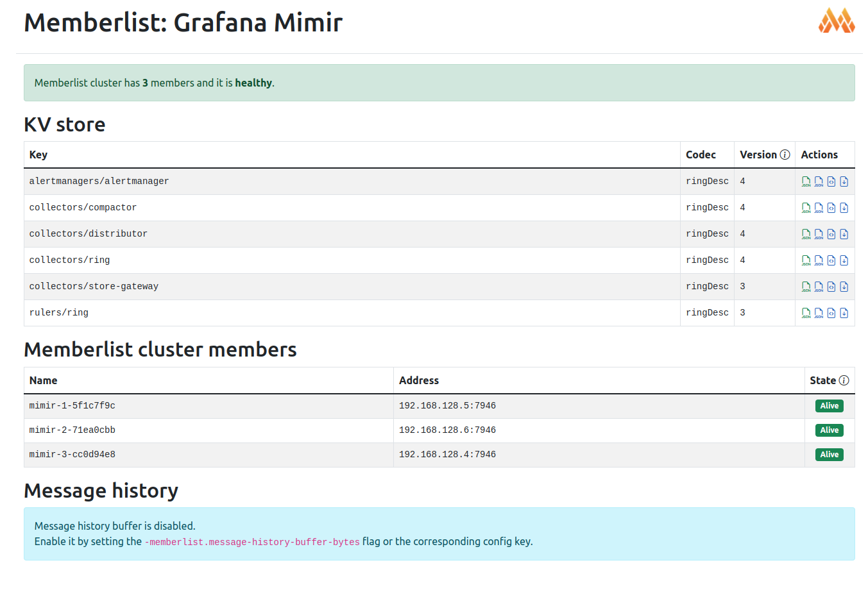Open green JSON icon for rulers/ring

806,313
